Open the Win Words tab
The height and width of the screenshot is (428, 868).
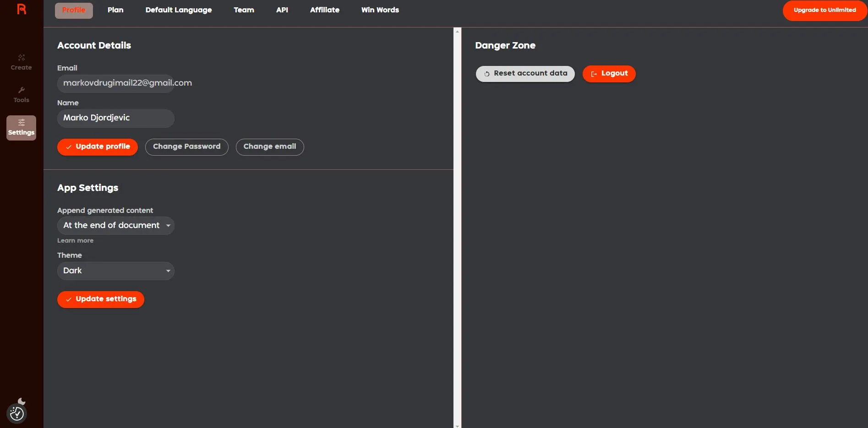point(380,10)
